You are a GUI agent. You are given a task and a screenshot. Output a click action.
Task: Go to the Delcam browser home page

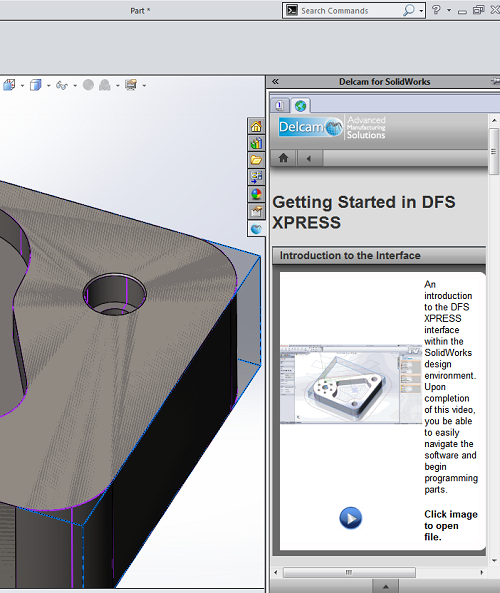(283, 158)
